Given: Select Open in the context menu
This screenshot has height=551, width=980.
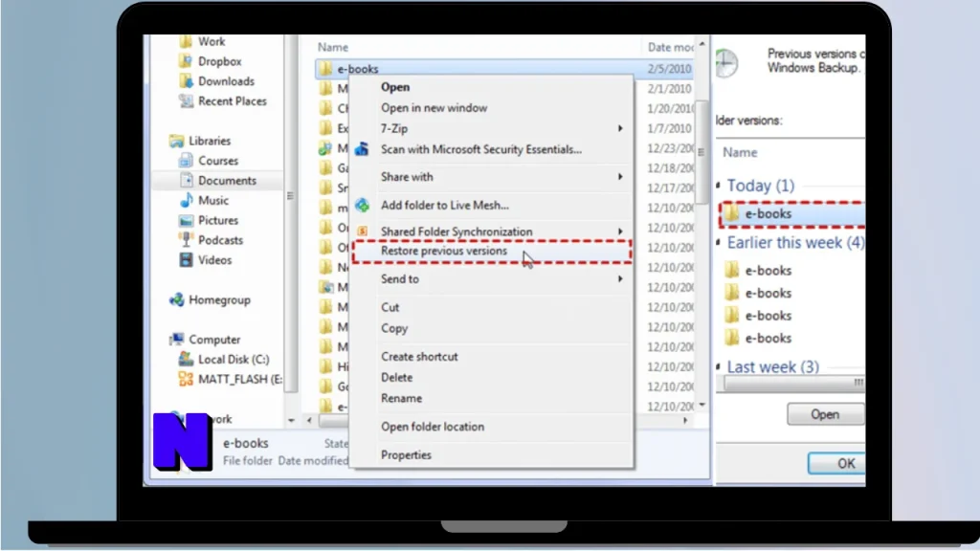Looking at the screenshot, I should coord(395,87).
